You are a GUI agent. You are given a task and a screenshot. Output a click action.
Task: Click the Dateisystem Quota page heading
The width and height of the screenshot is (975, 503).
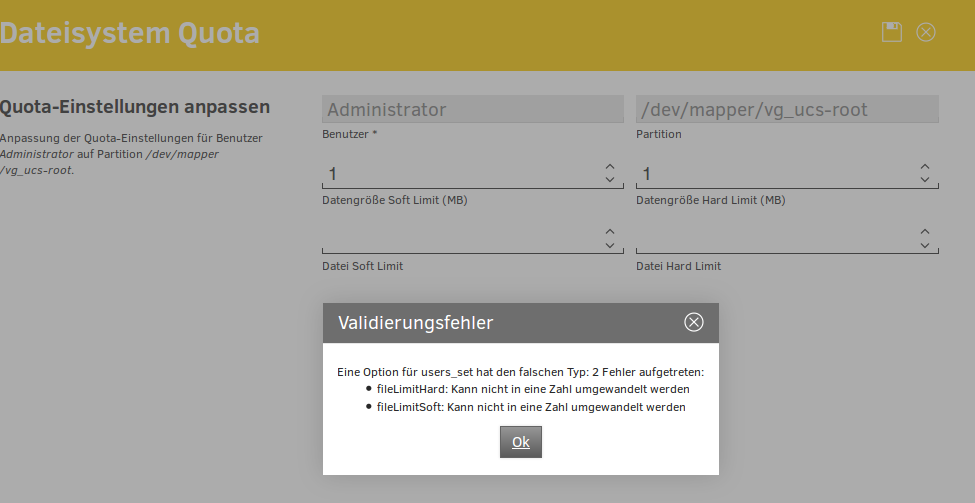(x=130, y=33)
